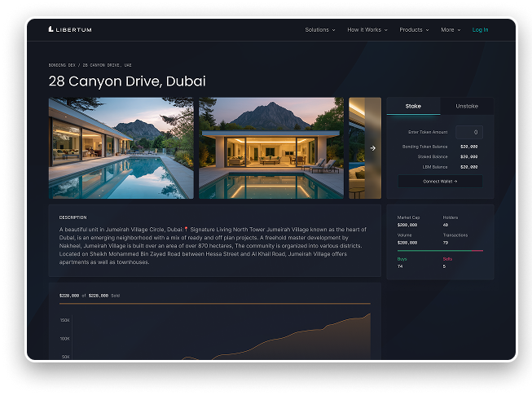This screenshot has height=395, width=532.
Task: Click the Enter Token Amount field
Action: [x=468, y=132]
